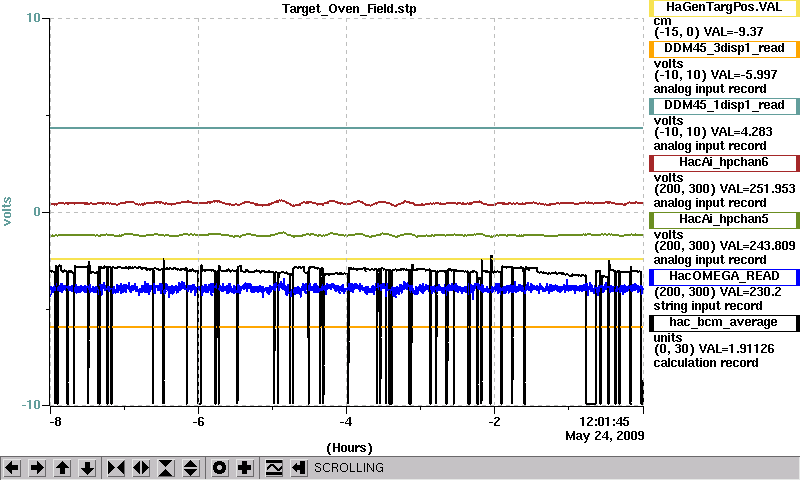Screen dimensions: 800x480
Task: Select the DDM45_1disp1_read curve legend
Action: click(724, 106)
